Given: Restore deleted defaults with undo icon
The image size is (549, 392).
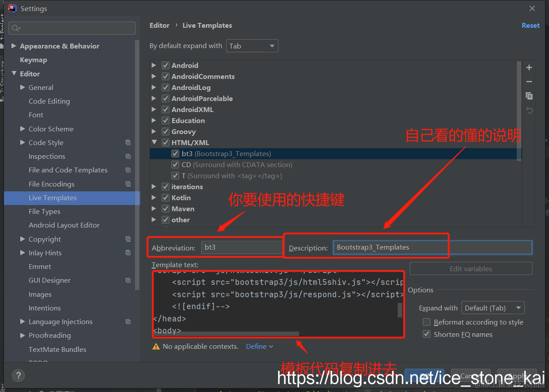Looking at the screenshot, I should click(529, 110).
